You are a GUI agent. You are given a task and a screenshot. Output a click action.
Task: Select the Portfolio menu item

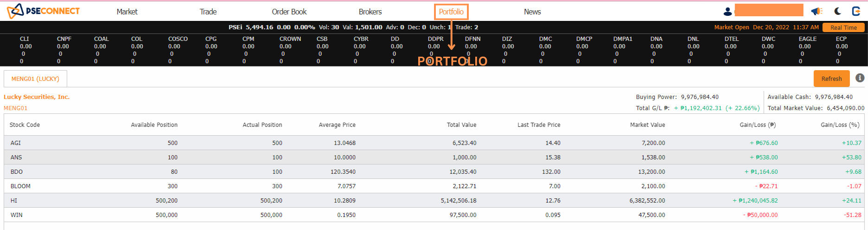[451, 12]
